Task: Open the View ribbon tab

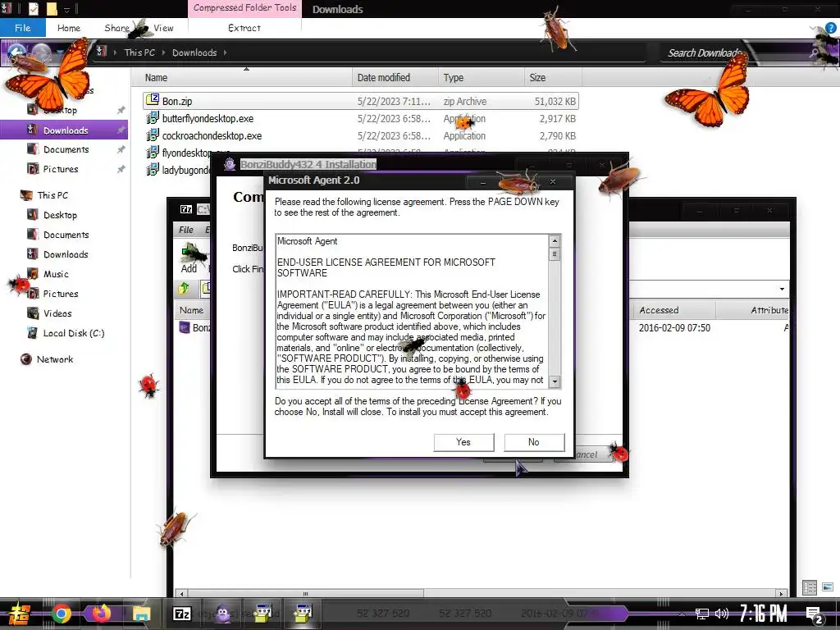Action: point(163,28)
